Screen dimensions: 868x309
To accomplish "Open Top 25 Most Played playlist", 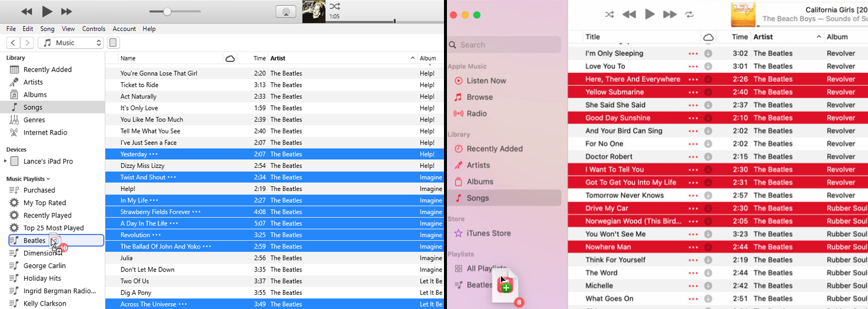I will (53, 227).
